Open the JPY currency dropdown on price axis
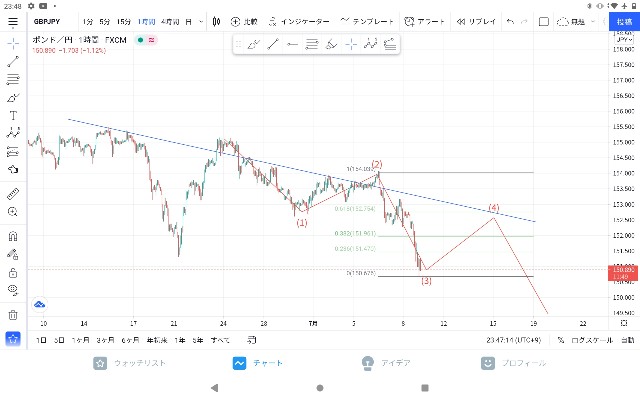The width and height of the screenshot is (640, 400). coord(624,40)
